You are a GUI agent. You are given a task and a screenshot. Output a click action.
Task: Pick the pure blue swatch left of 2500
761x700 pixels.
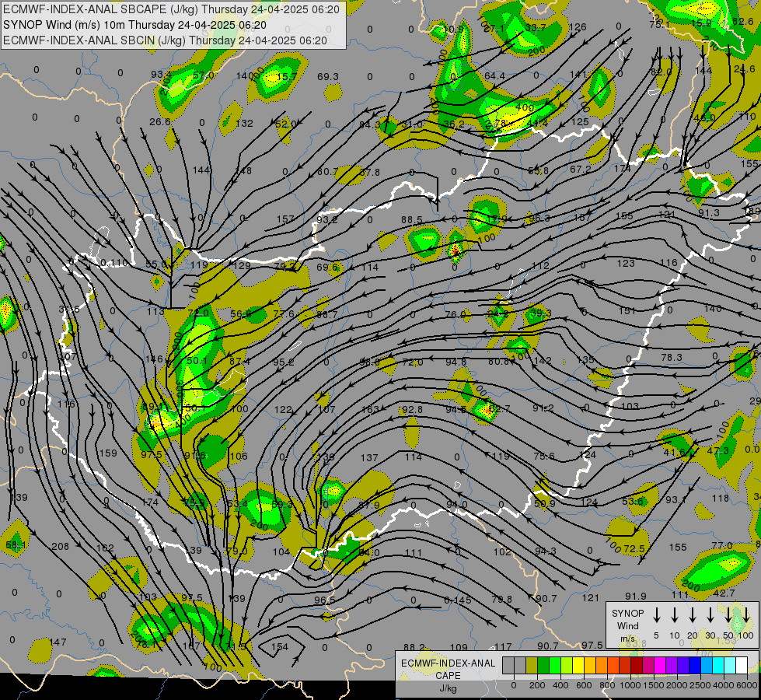694,666
